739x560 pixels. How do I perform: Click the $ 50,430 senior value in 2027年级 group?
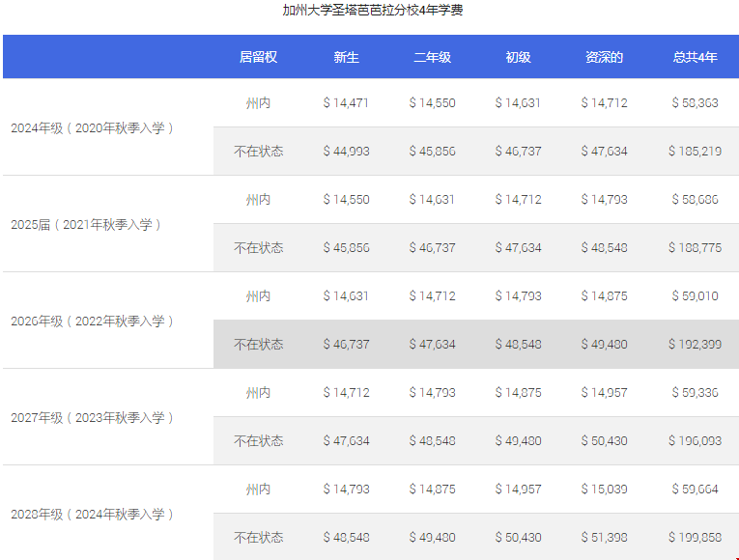(604, 441)
